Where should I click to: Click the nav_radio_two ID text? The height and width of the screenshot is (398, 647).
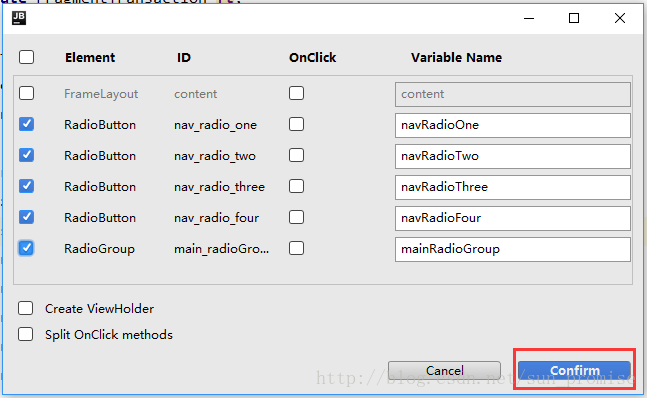click(215, 156)
